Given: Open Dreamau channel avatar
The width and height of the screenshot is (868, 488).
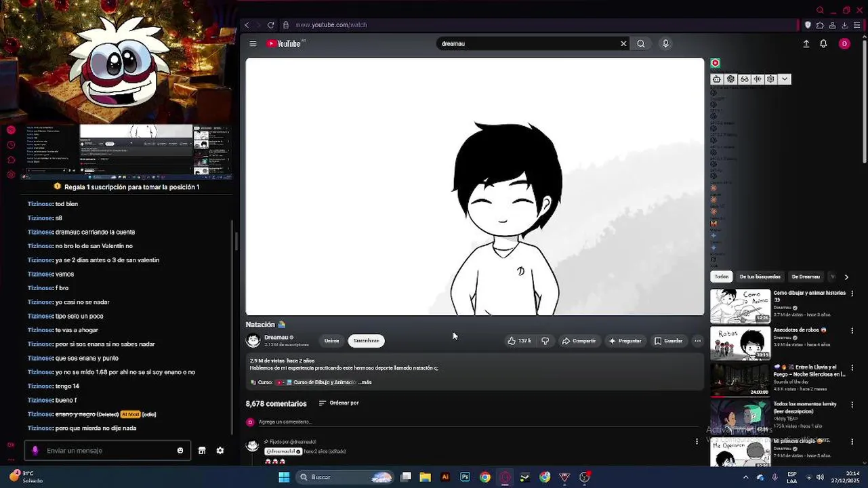Looking at the screenshot, I should tap(253, 340).
